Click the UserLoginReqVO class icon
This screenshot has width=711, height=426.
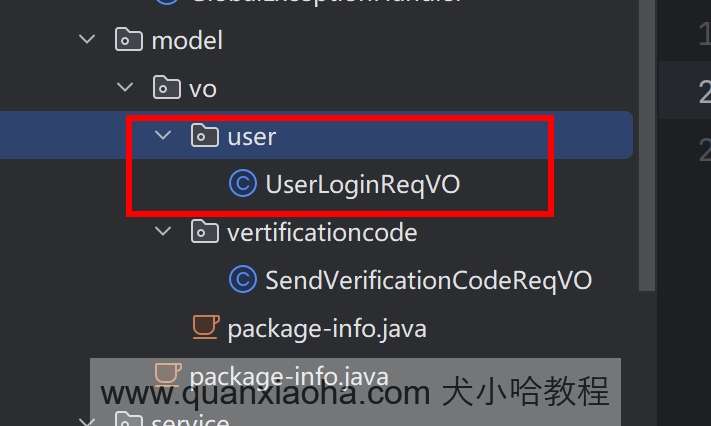pos(243,183)
